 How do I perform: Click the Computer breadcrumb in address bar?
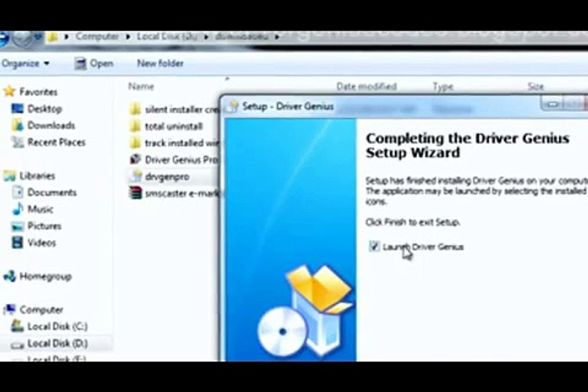coord(97,36)
